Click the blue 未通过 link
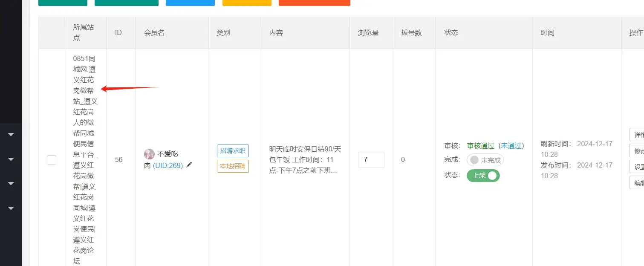This screenshot has width=644, height=266. [x=511, y=146]
